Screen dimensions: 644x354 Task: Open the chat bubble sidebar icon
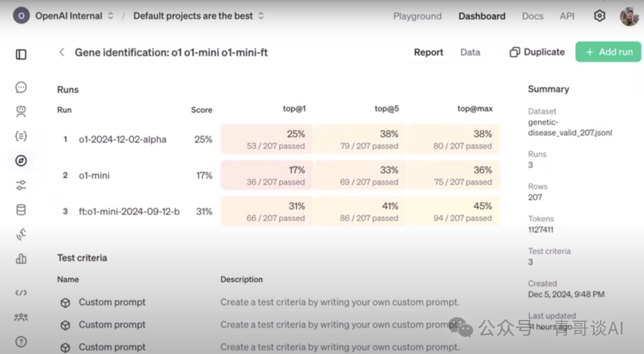tap(21, 87)
